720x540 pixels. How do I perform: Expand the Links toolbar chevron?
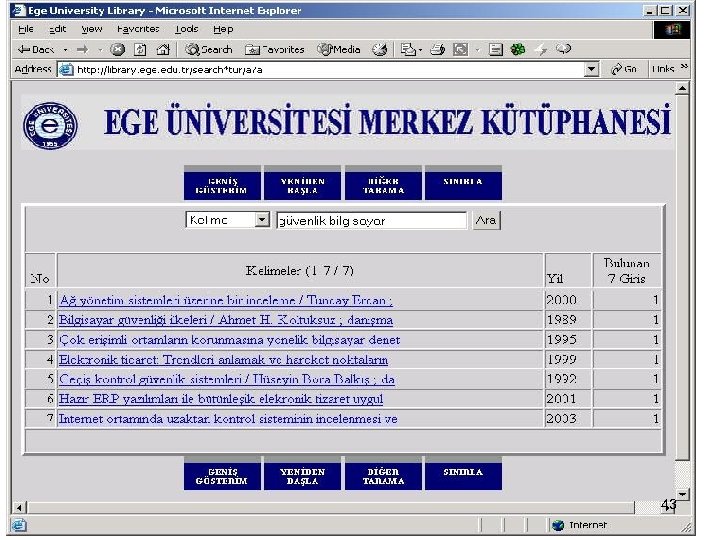[684, 67]
